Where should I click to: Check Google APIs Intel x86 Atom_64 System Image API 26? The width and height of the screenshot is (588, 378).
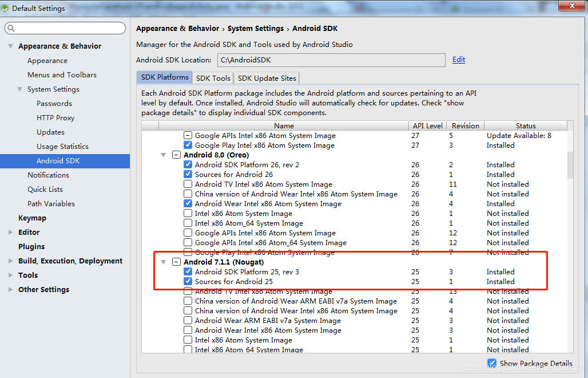(188, 243)
